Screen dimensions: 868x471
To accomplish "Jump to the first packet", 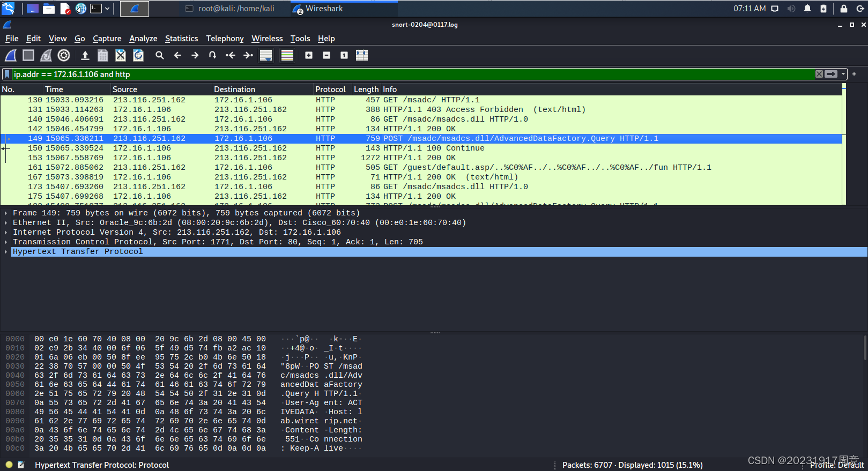I will tap(231, 55).
